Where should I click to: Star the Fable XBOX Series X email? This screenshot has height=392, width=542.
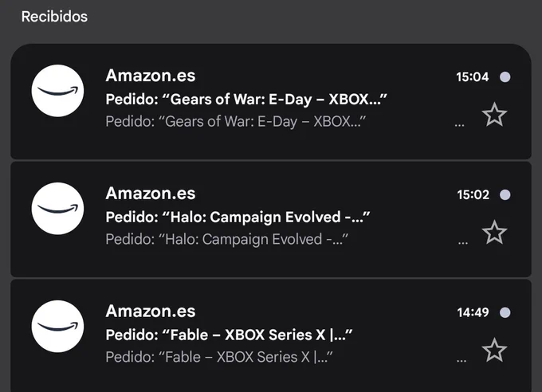(494, 351)
